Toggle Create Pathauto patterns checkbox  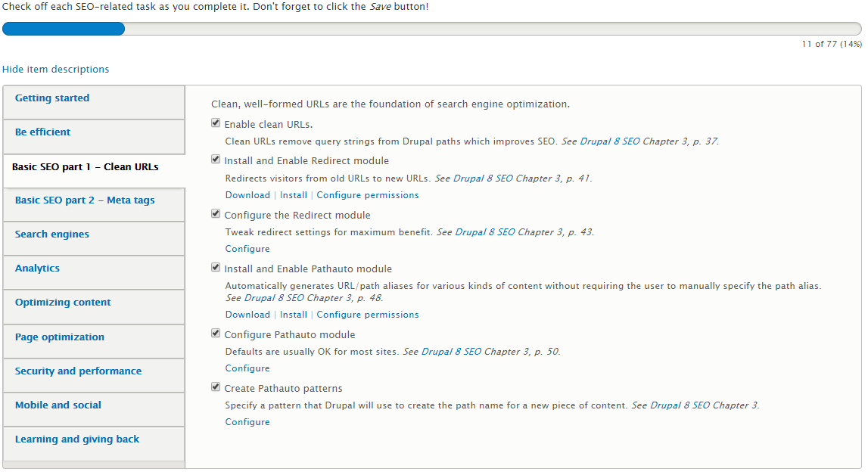coord(216,387)
